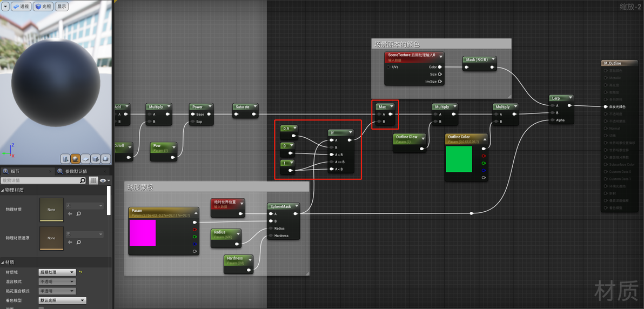The width and height of the screenshot is (644, 309).
Task: Click the search magnifier in details search box
Action: click(x=83, y=180)
